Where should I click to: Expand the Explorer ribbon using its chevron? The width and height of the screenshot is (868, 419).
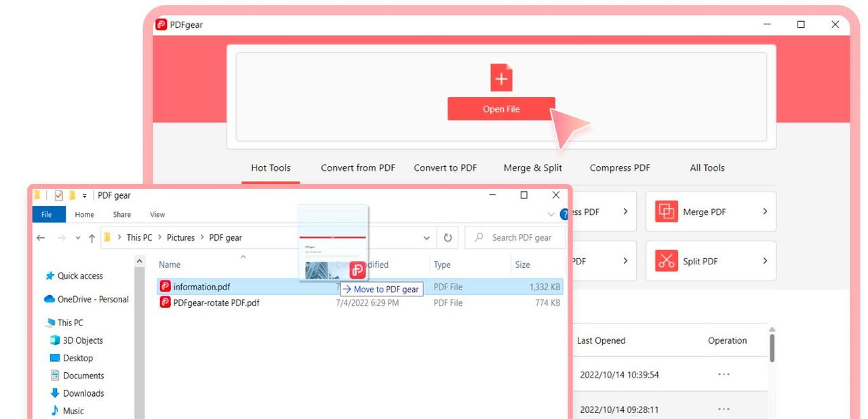(551, 214)
